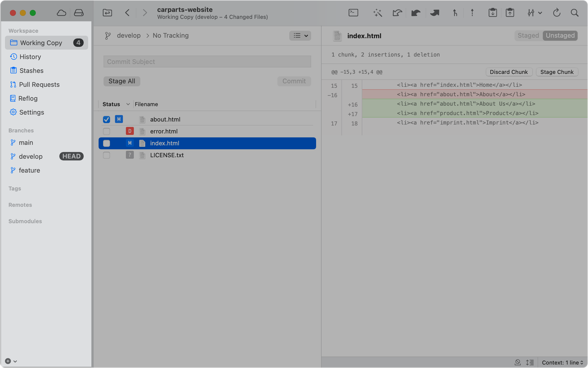588x368 pixels.
Task: Open the file list view mode dropdown
Action: (300, 36)
